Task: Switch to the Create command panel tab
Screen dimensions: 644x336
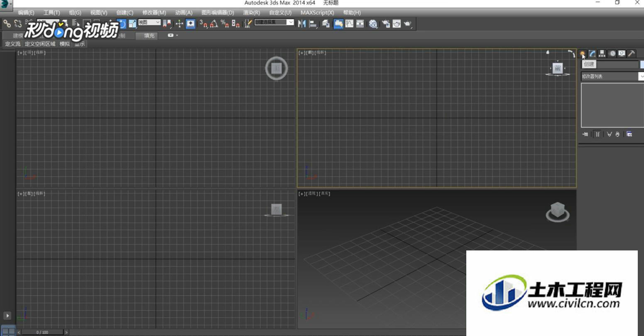Action: click(x=583, y=54)
